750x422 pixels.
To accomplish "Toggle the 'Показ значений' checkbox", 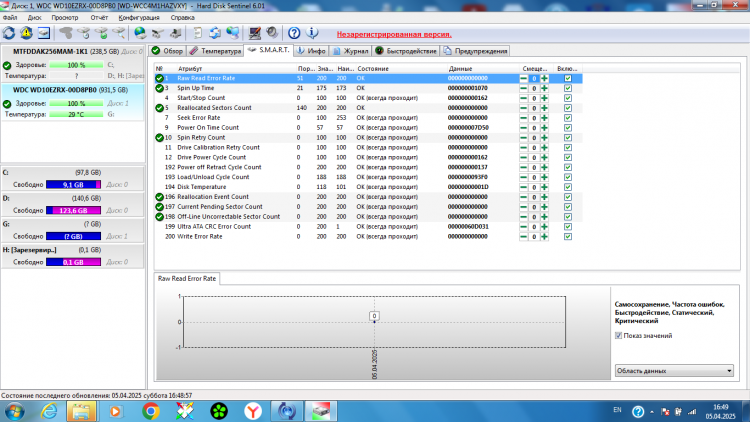I will (x=618, y=336).
